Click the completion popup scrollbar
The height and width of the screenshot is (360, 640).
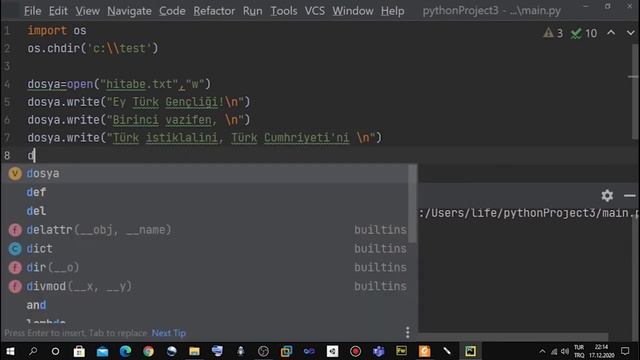(413, 203)
